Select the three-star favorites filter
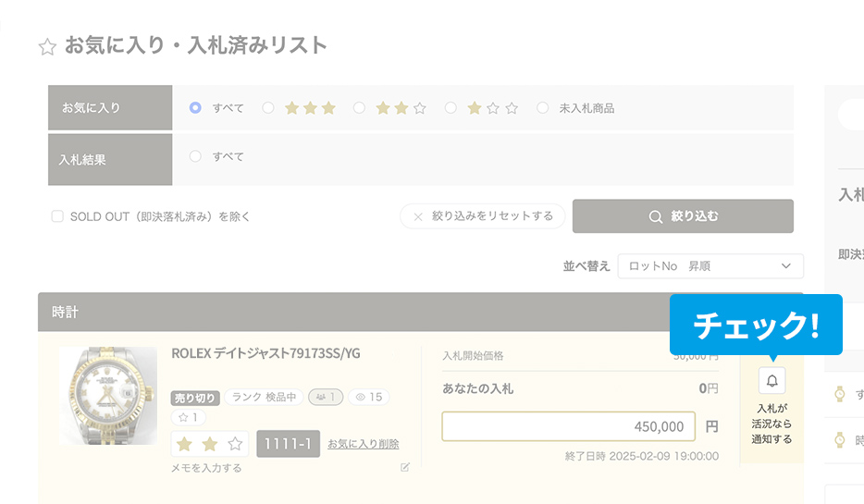 coord(268,108)
